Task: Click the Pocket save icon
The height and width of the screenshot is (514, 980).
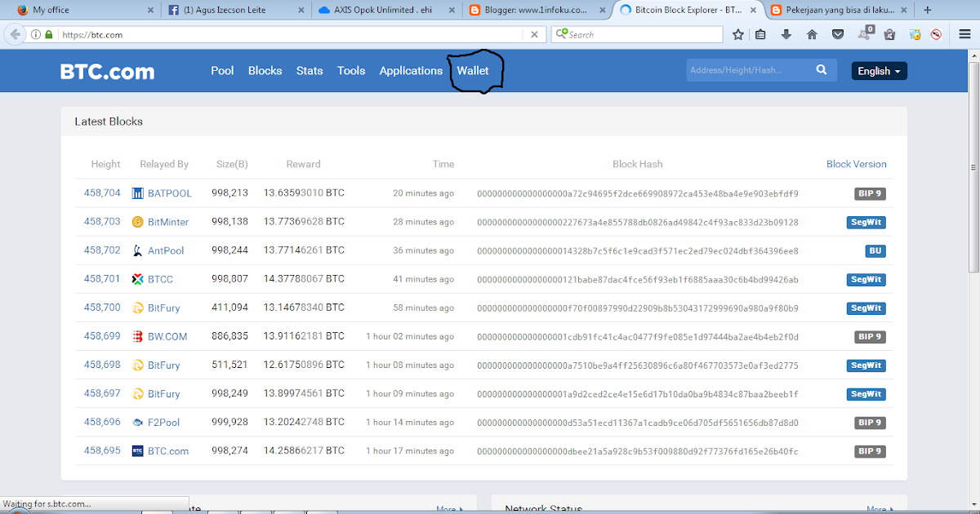Action: click(x=838, y=34)
